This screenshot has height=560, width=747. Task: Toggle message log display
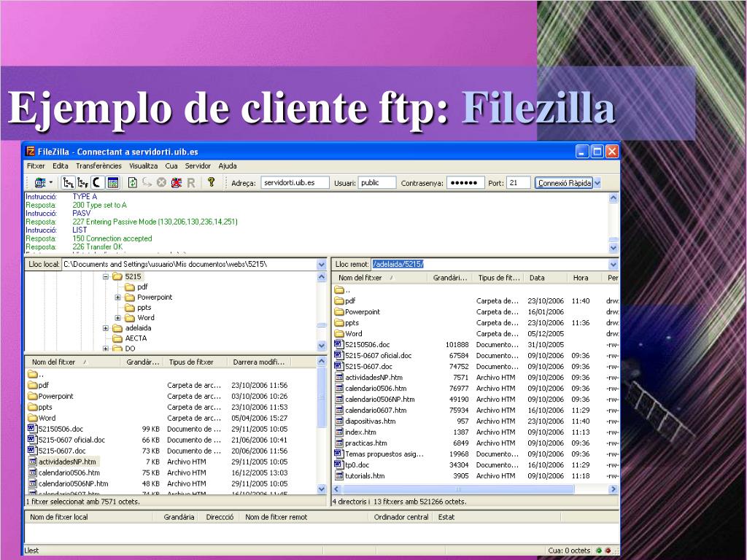click(x=97, y=183)
